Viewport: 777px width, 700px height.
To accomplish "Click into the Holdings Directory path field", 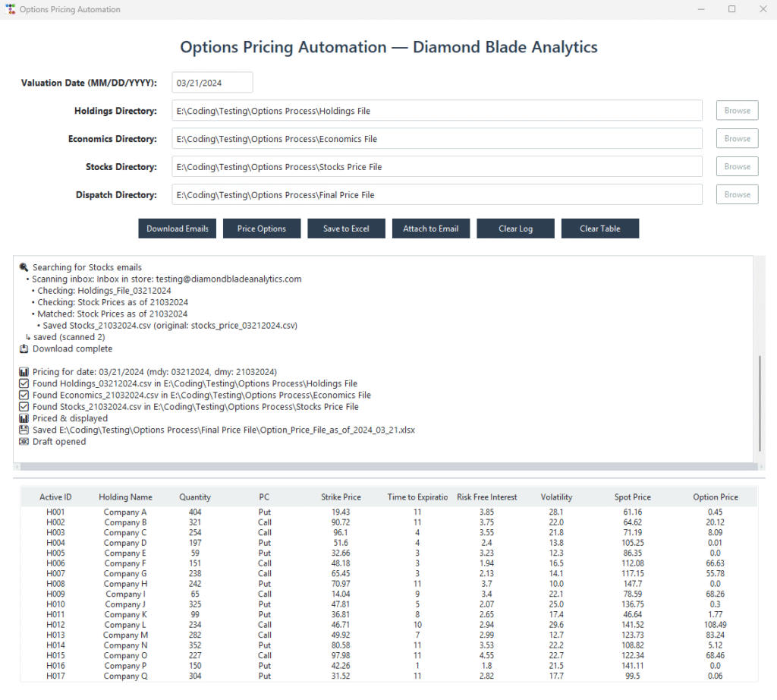I will [x=437, y=111].
